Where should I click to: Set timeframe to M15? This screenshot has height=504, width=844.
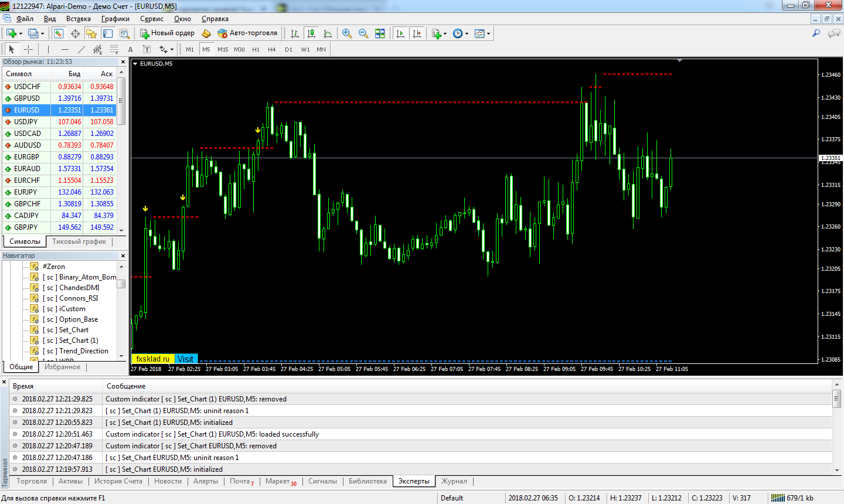(223, 50)
